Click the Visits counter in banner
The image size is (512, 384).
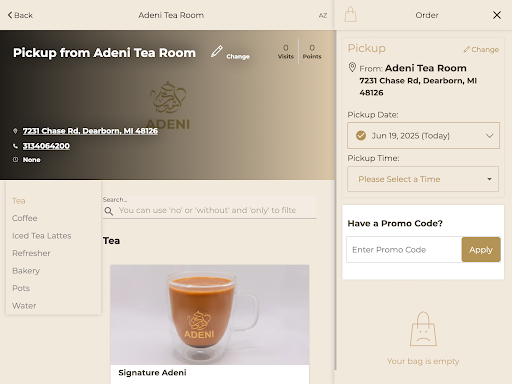[x=286, y=52]
